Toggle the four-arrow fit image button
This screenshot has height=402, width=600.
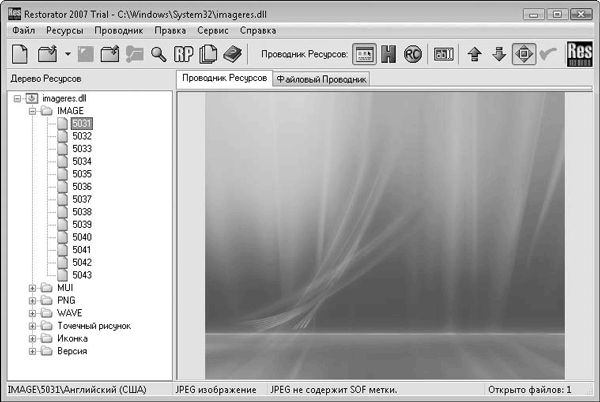(523, 54)
